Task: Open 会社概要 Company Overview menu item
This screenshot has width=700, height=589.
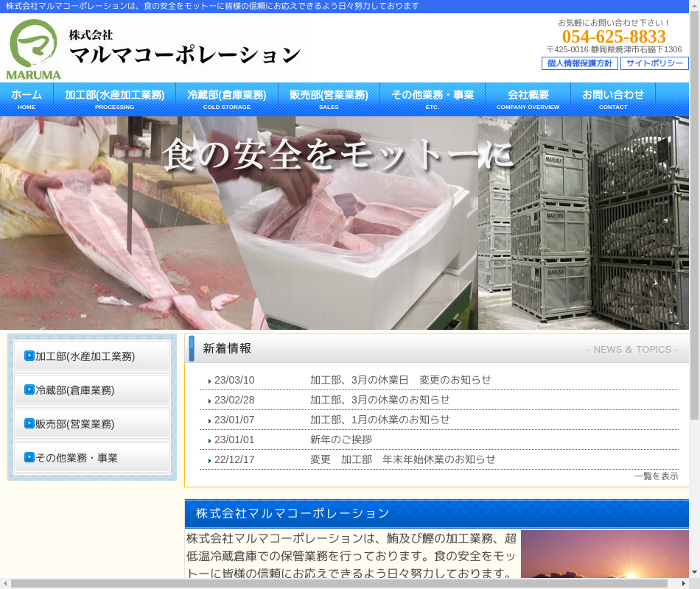Action: (528, 99)
